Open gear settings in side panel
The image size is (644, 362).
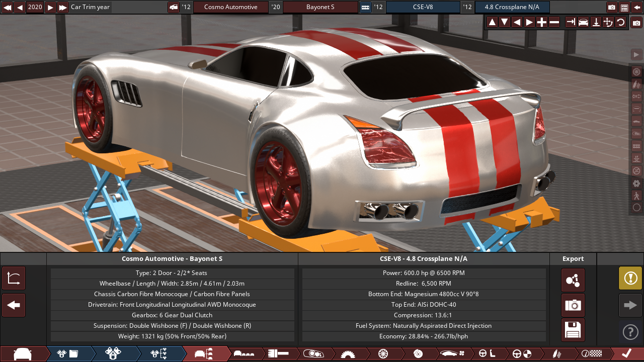[636, 183]
